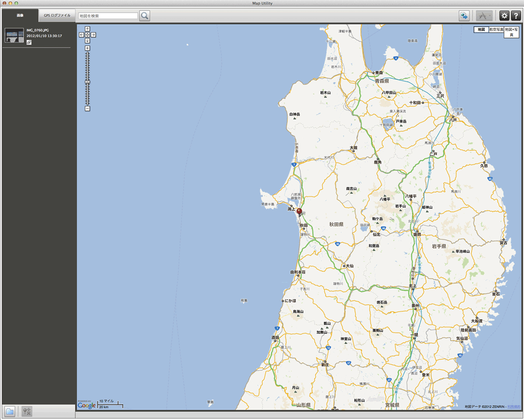Enable the 地図+写真 hybrid view
The width and height of the screenshot is (524, 420).
(x=512, y=33)
